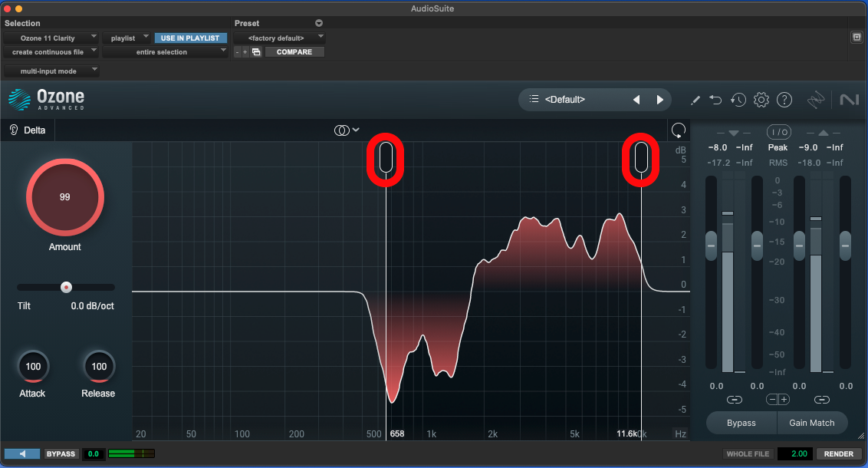Click the input gain link icon
Image resolution: width=868 pixels, height=468 pixels.
click(734, 399)
